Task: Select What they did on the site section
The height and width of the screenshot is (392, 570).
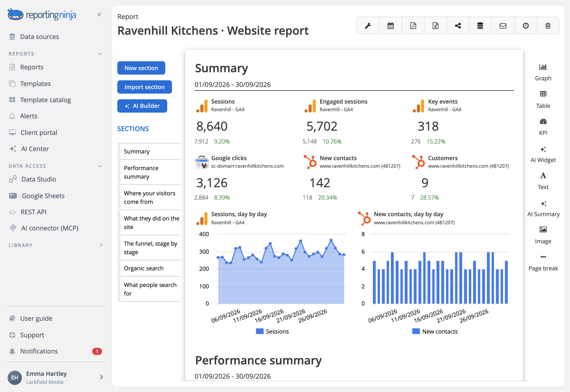Action: tap(149, 223)
